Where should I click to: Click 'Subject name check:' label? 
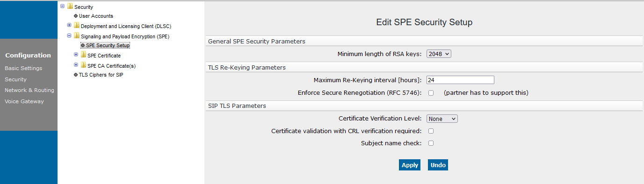391,143
